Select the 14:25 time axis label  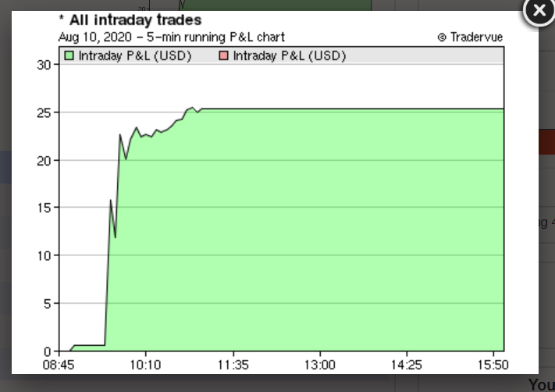[x=407, y=364]
